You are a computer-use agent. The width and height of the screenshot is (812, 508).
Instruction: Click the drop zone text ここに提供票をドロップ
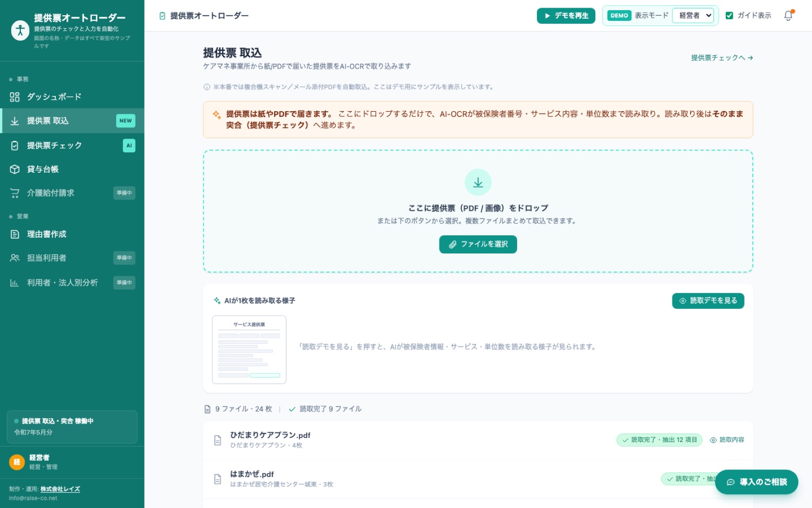coord(478,208)
